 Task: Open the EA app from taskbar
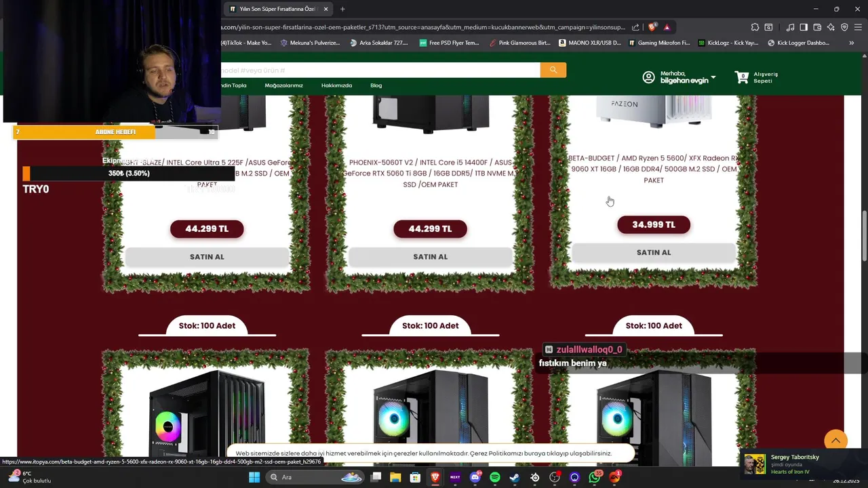pyautogui.click(x=614, y=477)
